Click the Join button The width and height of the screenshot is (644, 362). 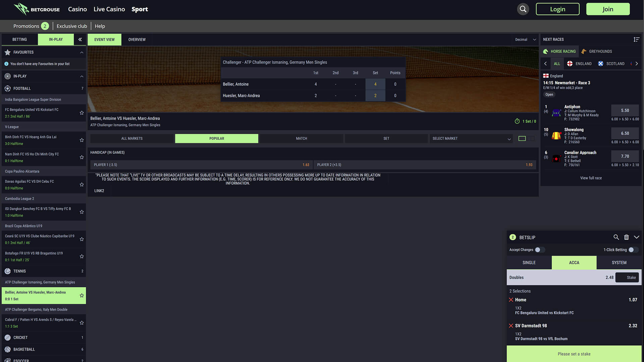tap(608, 9)
